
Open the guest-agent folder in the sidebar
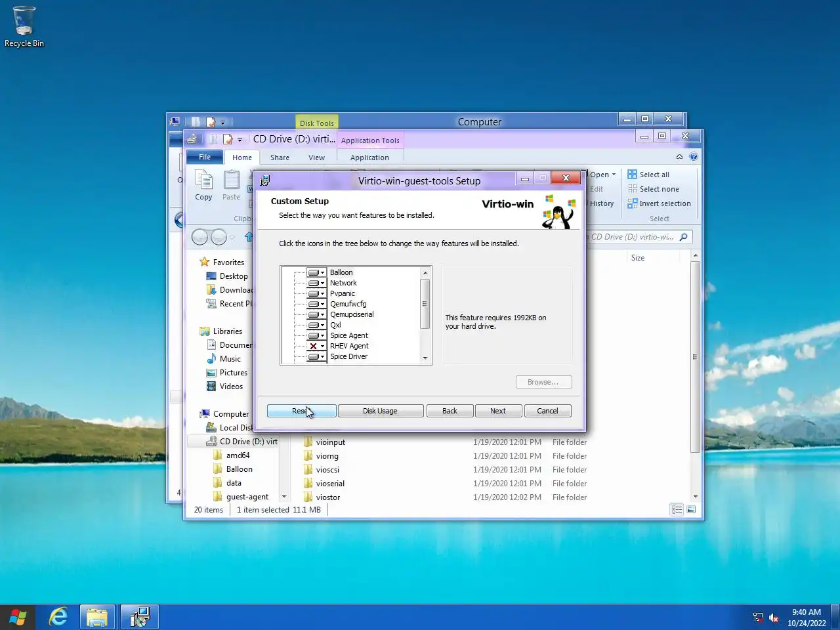[241, 497]
